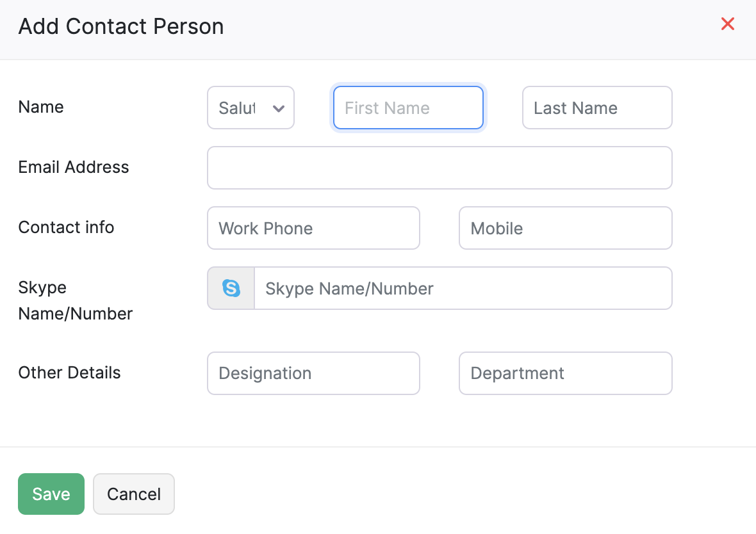This screenshot has width=756, height=534.
Task: Click the Contact info label
Action: point(66,227)
